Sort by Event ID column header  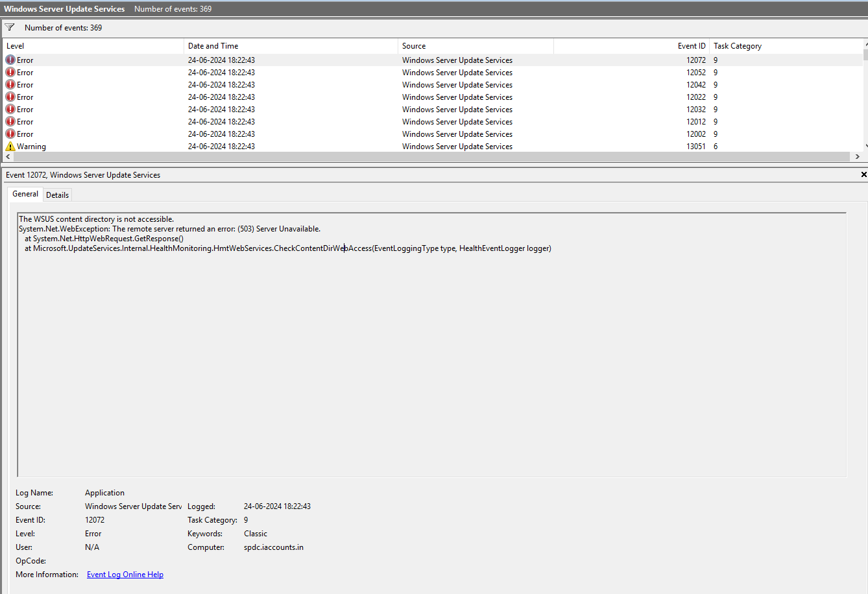pyautogui.click(x=632, y=46)
